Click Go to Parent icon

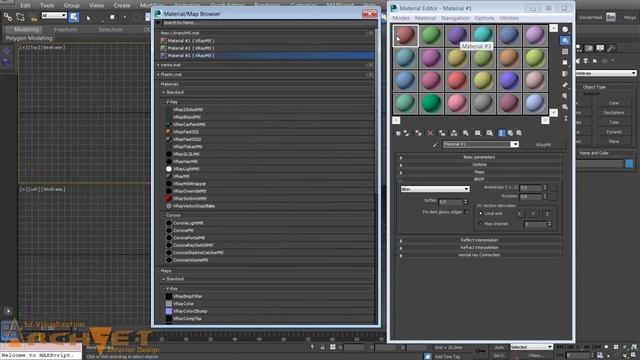(510, 133)
